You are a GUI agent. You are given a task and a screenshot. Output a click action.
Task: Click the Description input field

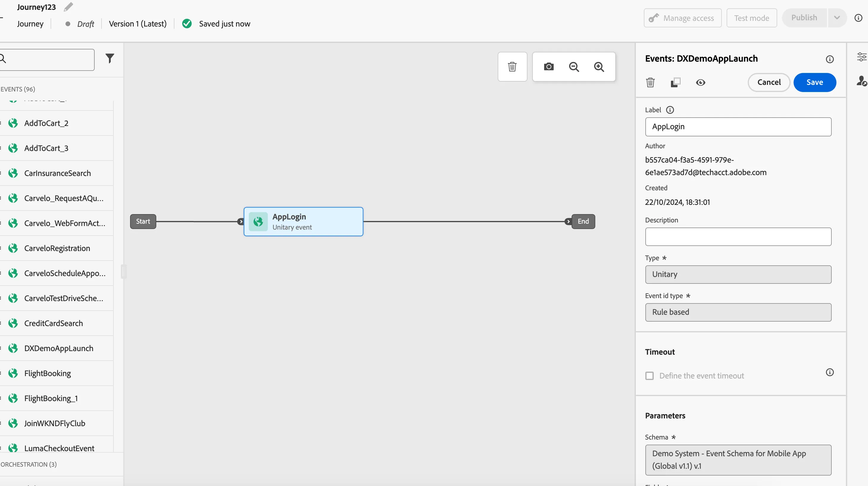pos(738,236)
